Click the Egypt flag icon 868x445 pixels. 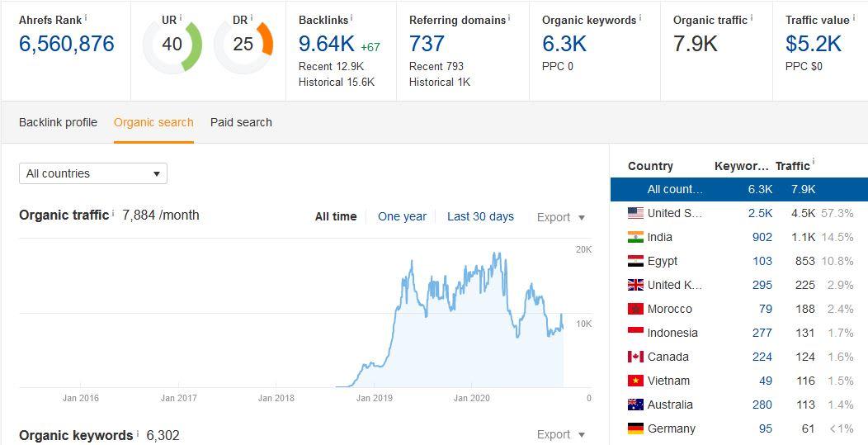[635, 261]
